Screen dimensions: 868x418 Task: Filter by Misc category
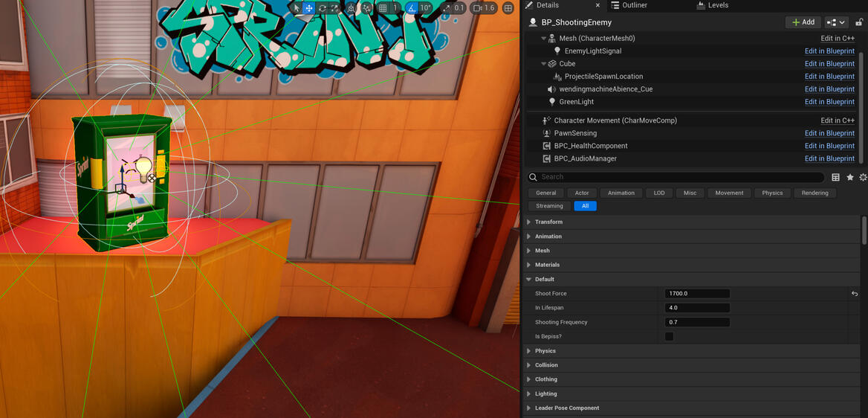(x=690, y=193)
